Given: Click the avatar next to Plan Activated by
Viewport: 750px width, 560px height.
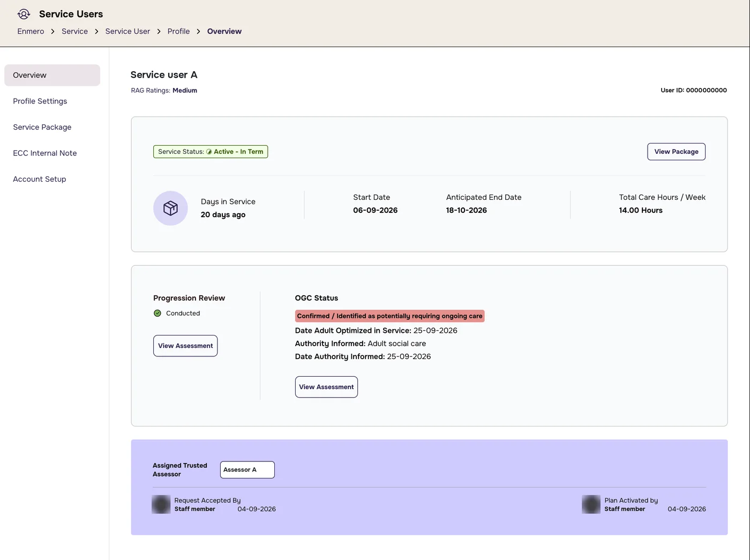Looking at the screenshot, I should click(x=591, y=504).
